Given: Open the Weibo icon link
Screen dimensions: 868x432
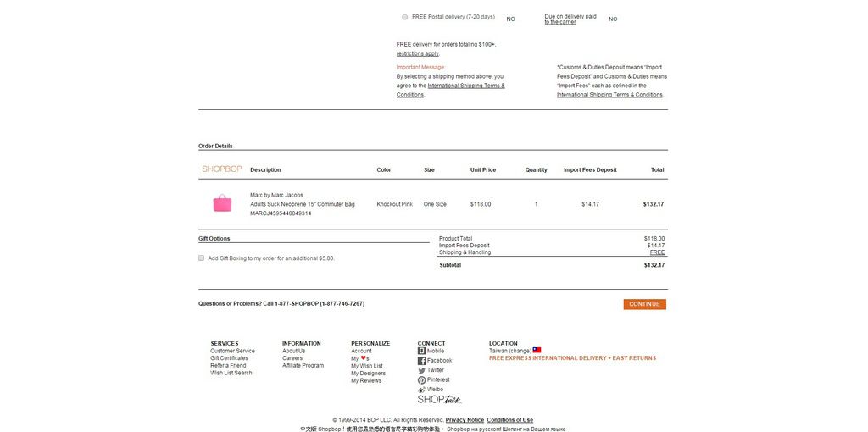Looking at the screenshot, I should pyautogui.click(x=421, y=390).
